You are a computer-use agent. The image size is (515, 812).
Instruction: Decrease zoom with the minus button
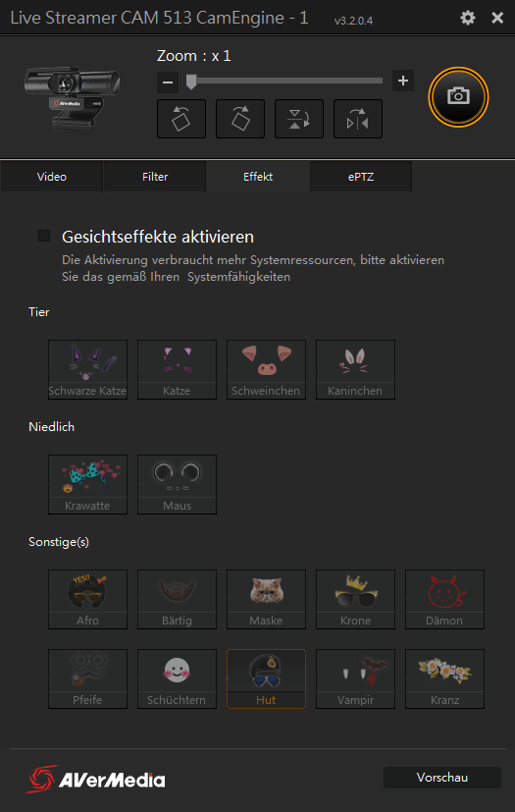tap(168, 81)
